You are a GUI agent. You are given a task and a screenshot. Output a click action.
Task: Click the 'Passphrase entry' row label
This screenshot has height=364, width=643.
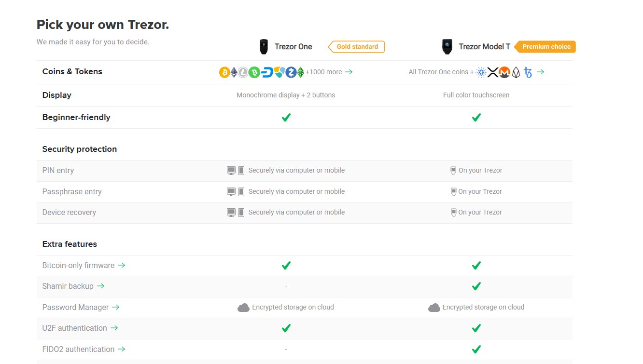[72, 191]
